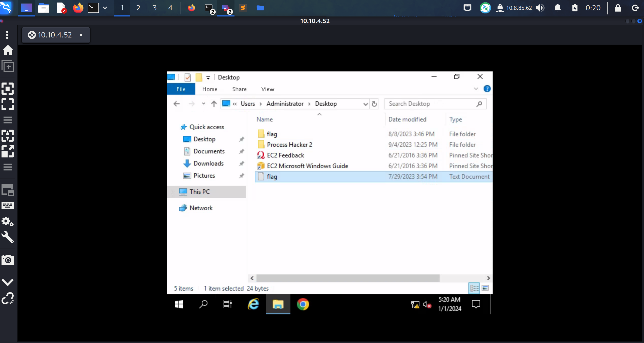Click the Remmina tools wrench icon
This screenshot has height=343, width=644.
point(8,237)
